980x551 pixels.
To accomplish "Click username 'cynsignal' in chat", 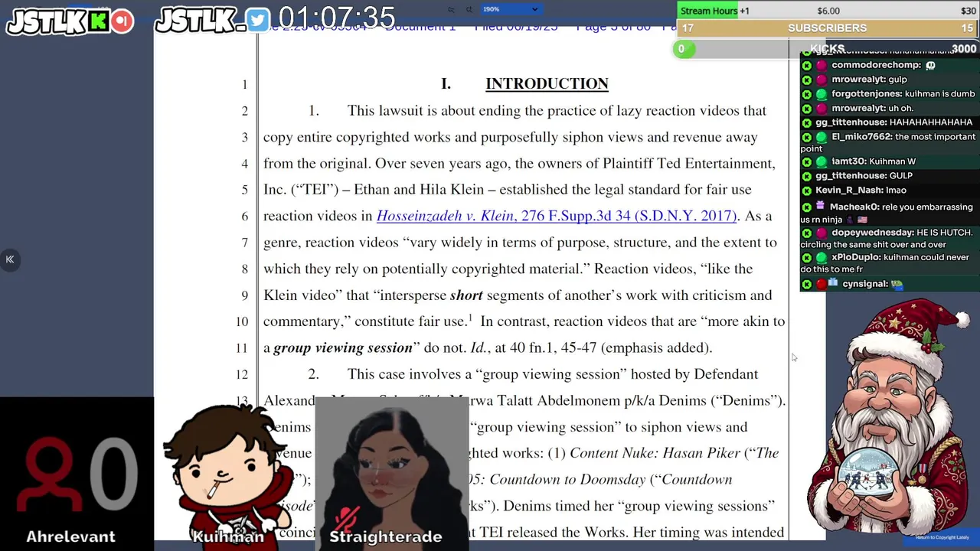I will pos(864,284).
